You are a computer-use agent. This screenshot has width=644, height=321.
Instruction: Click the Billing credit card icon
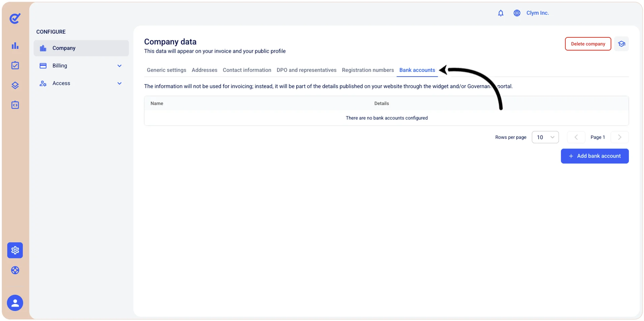point(43,66)
